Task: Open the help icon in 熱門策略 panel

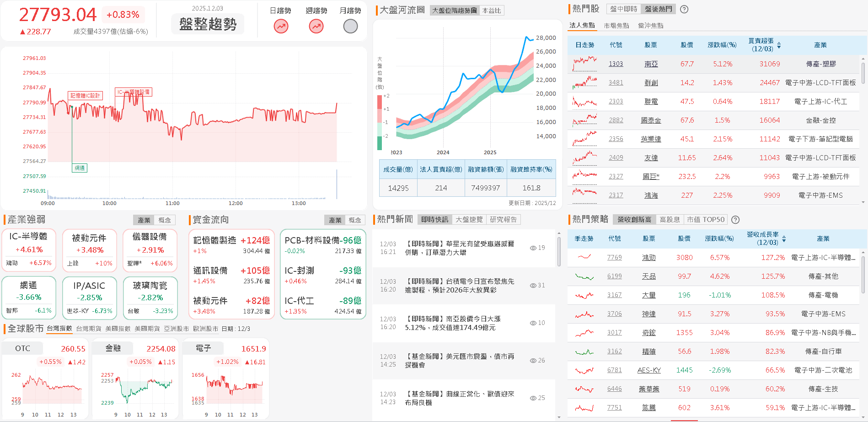Action: [x=735, y=219]
